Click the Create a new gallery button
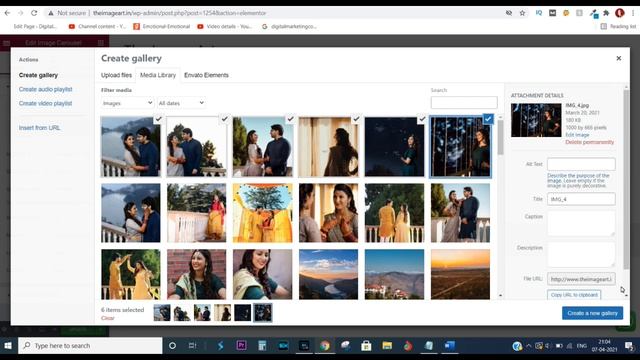This screenshot has width=640, height=360. [592, 313]
